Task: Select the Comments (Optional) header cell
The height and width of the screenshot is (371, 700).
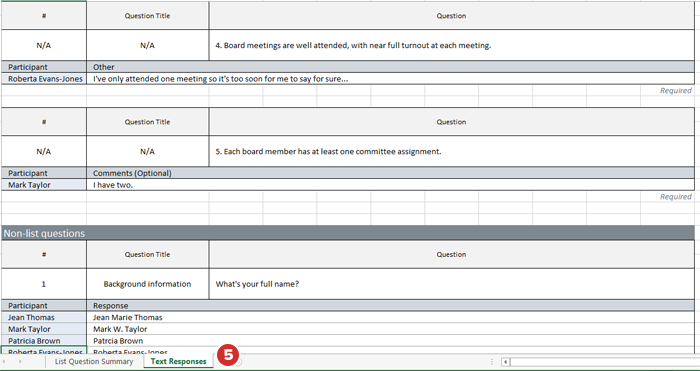Action: click(391, 173)
